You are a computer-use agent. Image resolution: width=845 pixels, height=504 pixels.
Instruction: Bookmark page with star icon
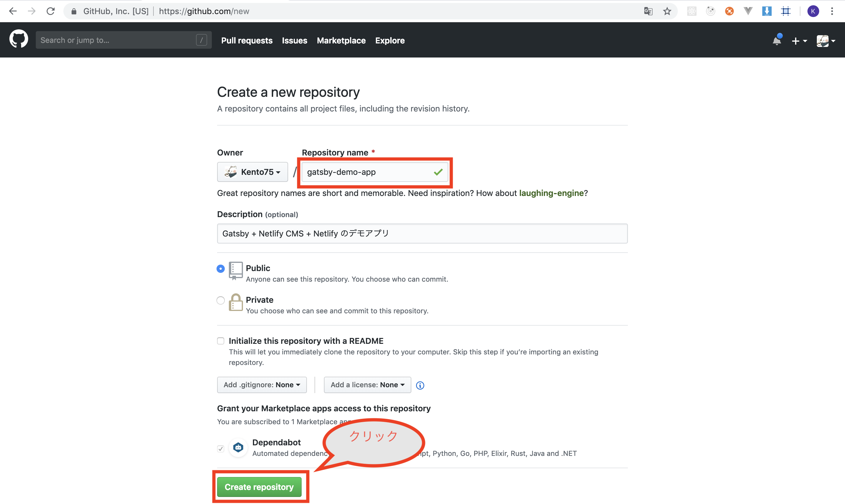667,11
